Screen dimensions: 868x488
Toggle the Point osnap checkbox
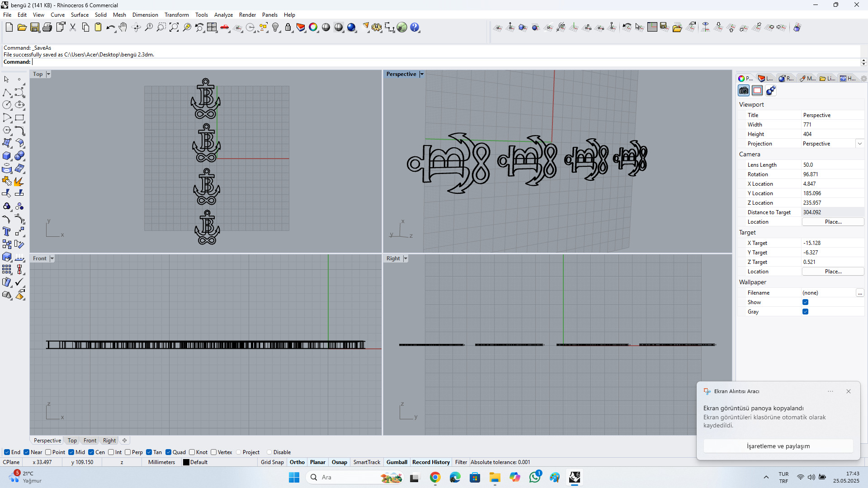(x=48, y=452)
